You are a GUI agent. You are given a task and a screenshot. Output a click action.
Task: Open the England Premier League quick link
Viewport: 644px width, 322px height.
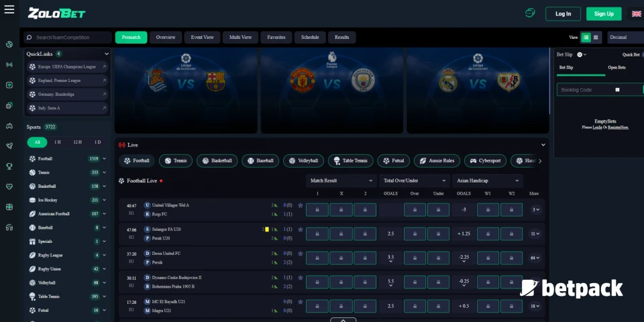click(x=67, y=80)
